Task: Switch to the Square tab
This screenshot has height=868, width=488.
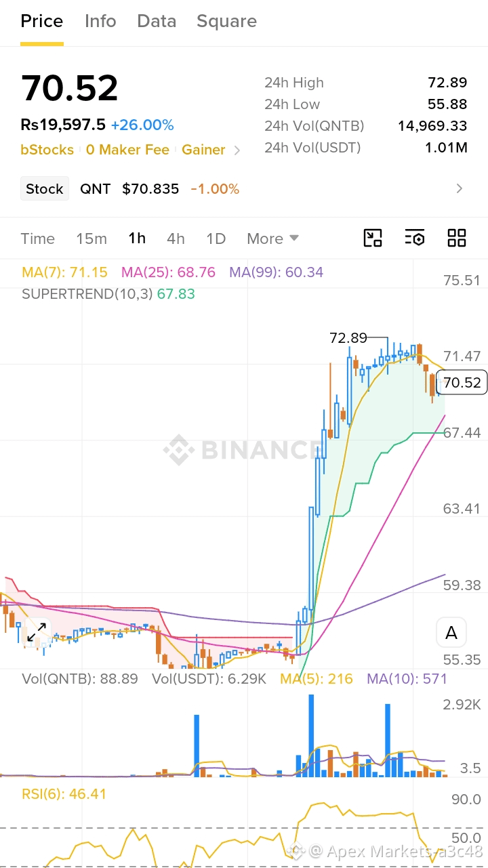Action: pos(226,22)
